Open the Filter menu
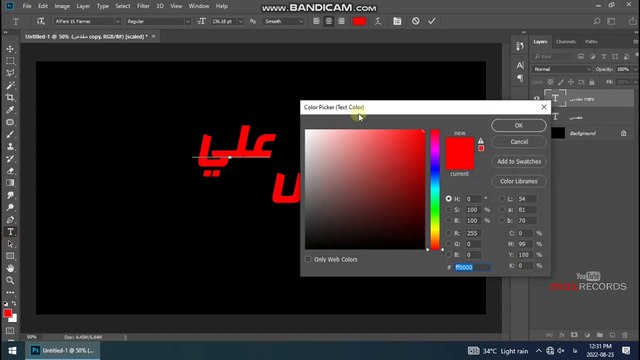This screenshot has height=360, width=640. pyautogui.click(x=143, y=6)
